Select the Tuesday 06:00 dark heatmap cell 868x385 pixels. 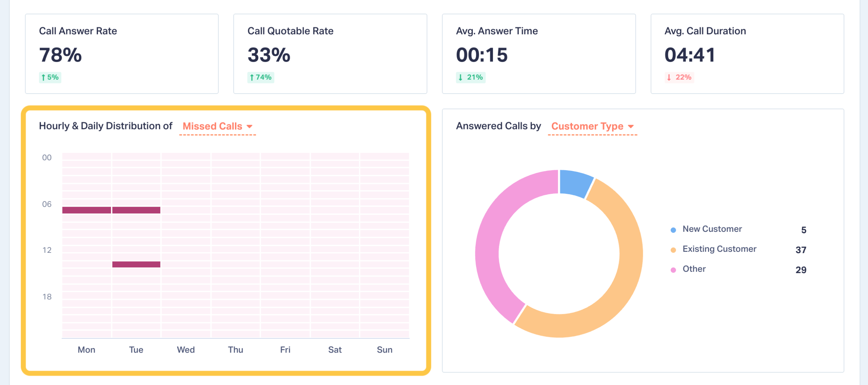click(x=136, y=210)
